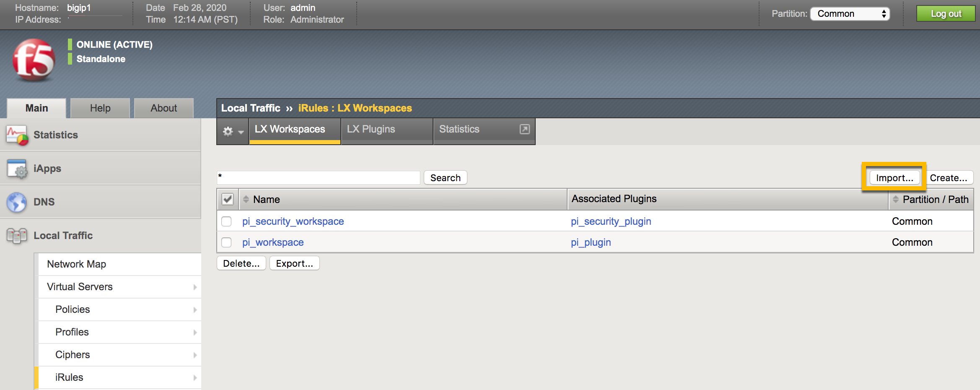Open the pi_plugin link
Image resolution: width=980 pixels, height=390 pixels.
click(x=591, y=242)
